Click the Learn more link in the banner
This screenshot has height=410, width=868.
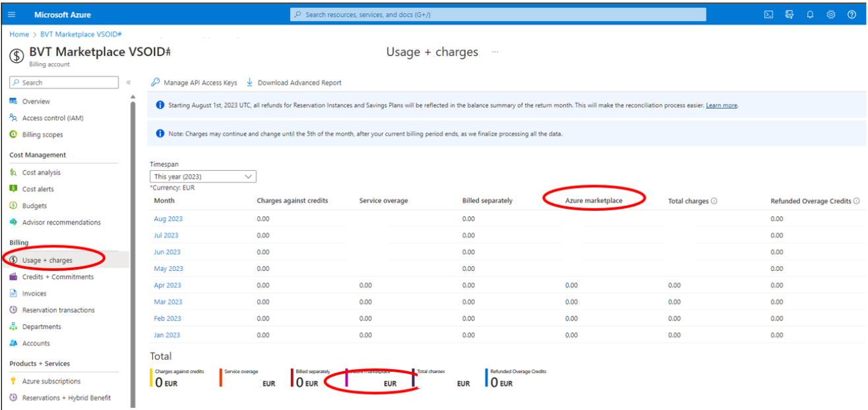tap(722, 105)
